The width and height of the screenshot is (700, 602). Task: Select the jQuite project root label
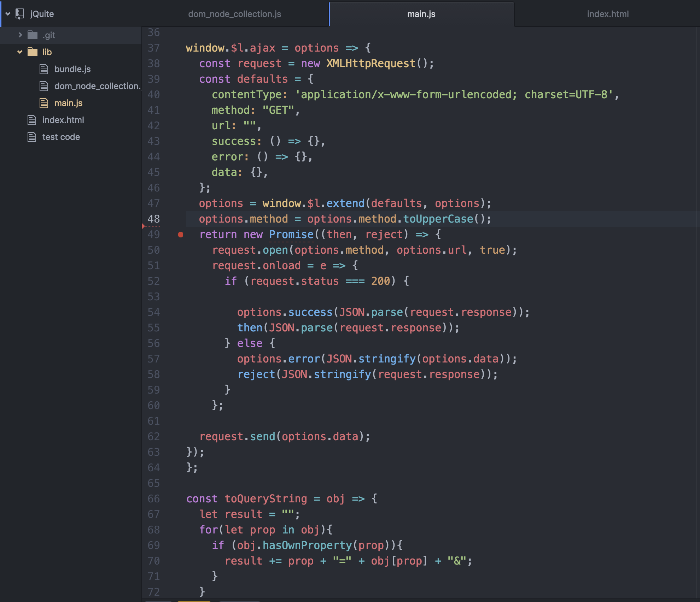(42, 14)
